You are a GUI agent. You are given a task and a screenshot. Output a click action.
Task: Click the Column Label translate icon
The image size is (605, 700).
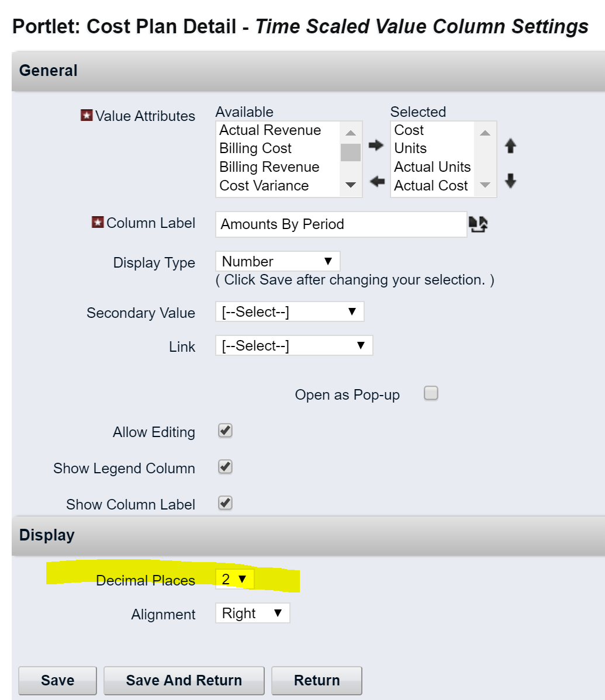(478, 224)
